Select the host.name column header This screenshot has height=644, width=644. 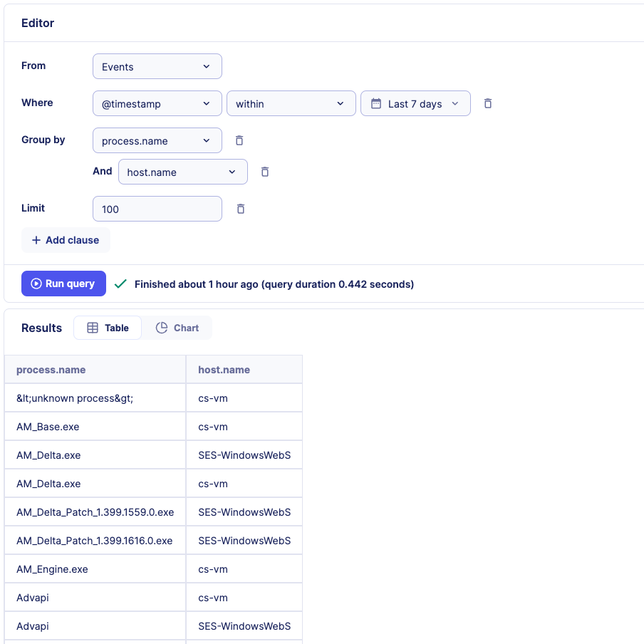pos(244,369)
